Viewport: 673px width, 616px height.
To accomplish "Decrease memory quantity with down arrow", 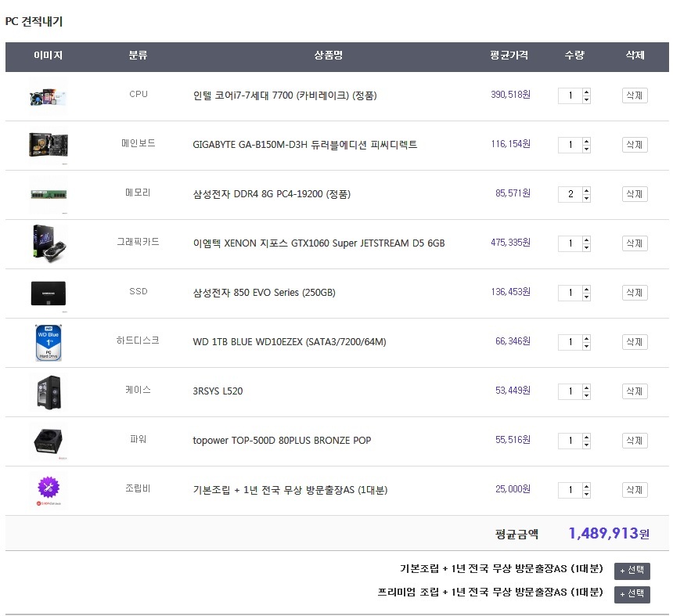I will [x=587, y=198].
